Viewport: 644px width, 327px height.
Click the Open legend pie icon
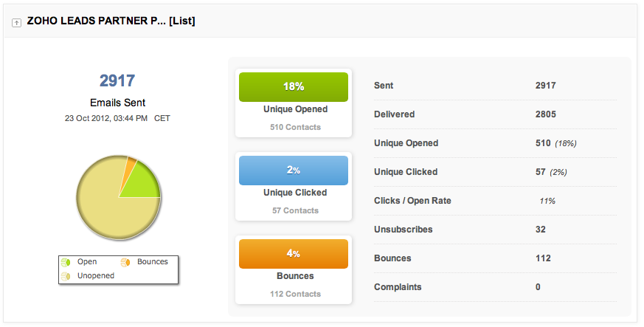(66, 262)
